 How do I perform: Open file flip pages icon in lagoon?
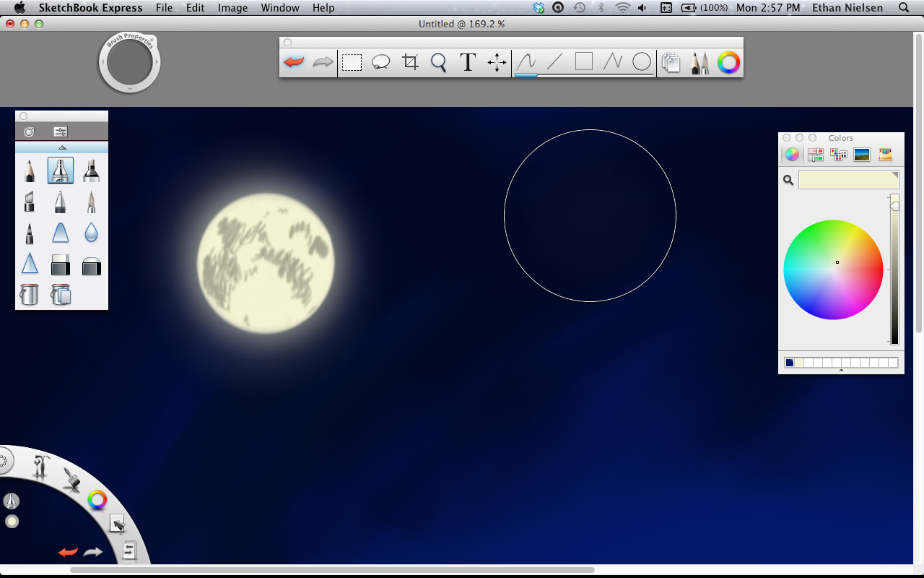(129, 551)
